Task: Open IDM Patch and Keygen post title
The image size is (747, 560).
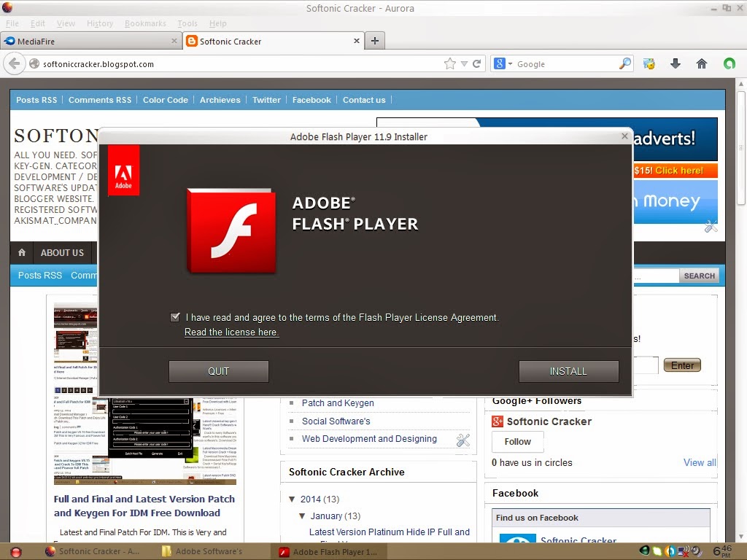Action: point(144,506)
